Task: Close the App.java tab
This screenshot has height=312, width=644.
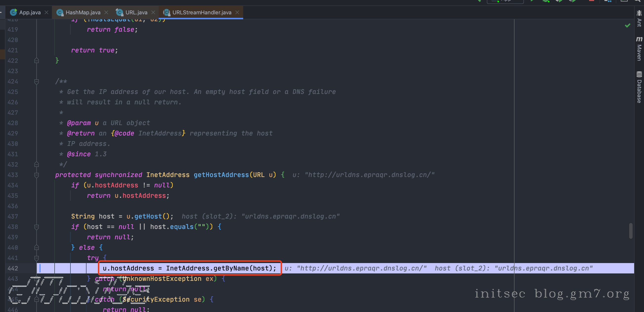Action: pos(46,12)
